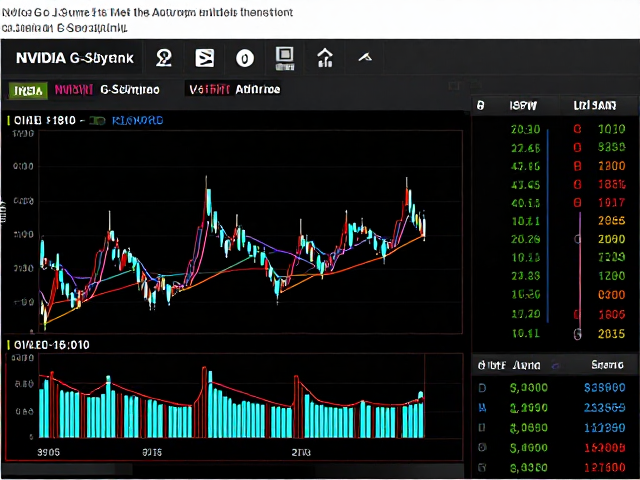The height and width of the screenshot is (480, 640).
Task: Click the green value 2,2990 in bottom table
Action: 529,407
